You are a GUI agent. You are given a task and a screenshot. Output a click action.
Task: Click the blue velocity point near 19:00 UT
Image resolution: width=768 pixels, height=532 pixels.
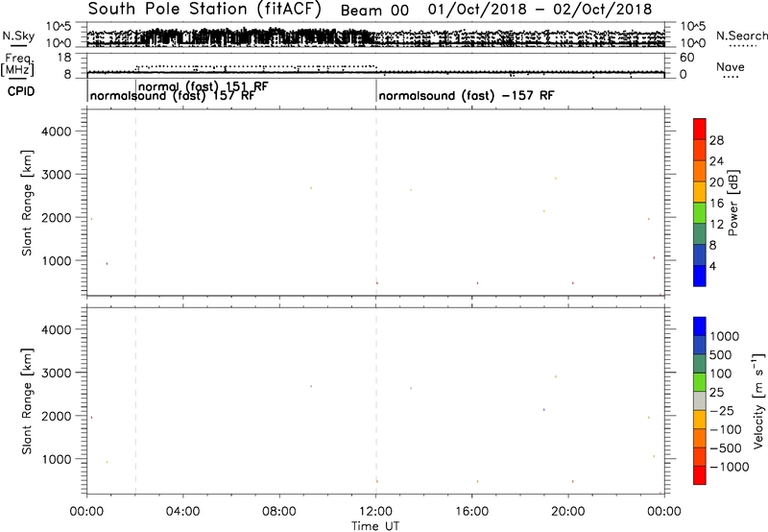click(x=543, y=409)
